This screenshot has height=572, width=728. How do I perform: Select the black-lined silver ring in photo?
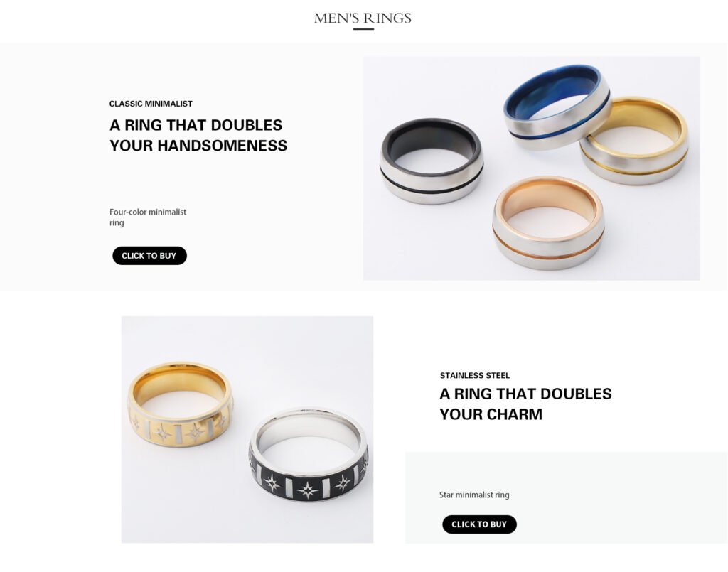432,161
